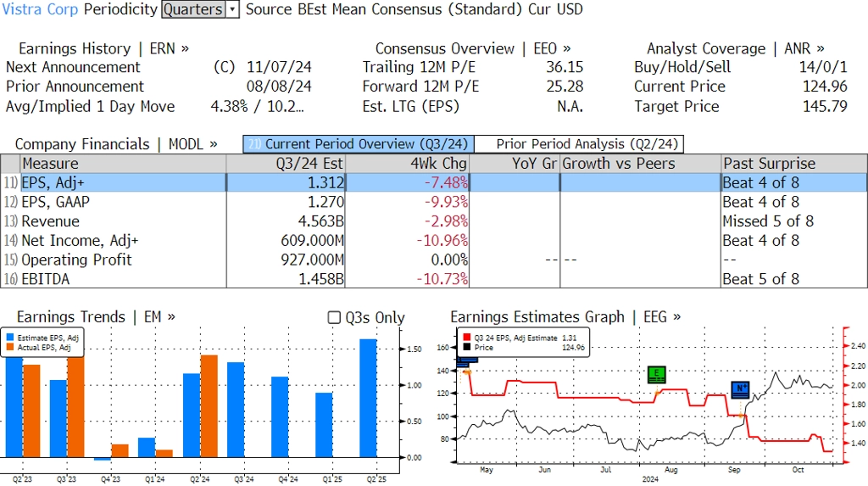Click Forward 12M P/E value 25.28
868x486 pixels.
(x=565, y=87)
